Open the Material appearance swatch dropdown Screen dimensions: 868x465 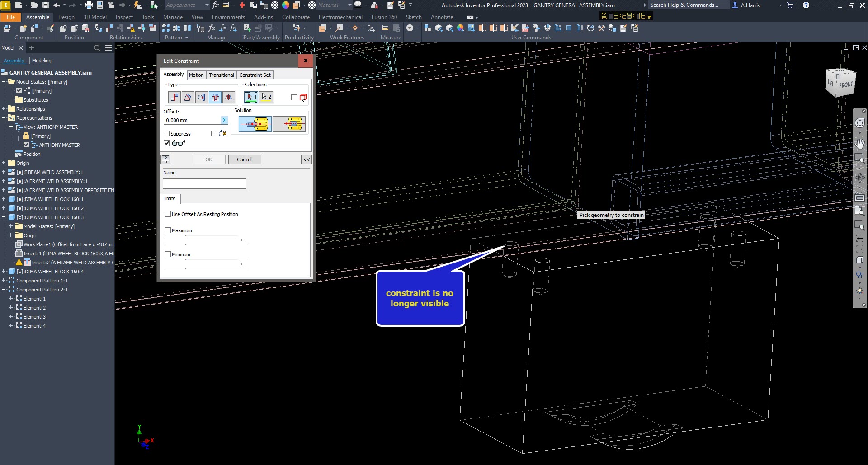[349, 5]
